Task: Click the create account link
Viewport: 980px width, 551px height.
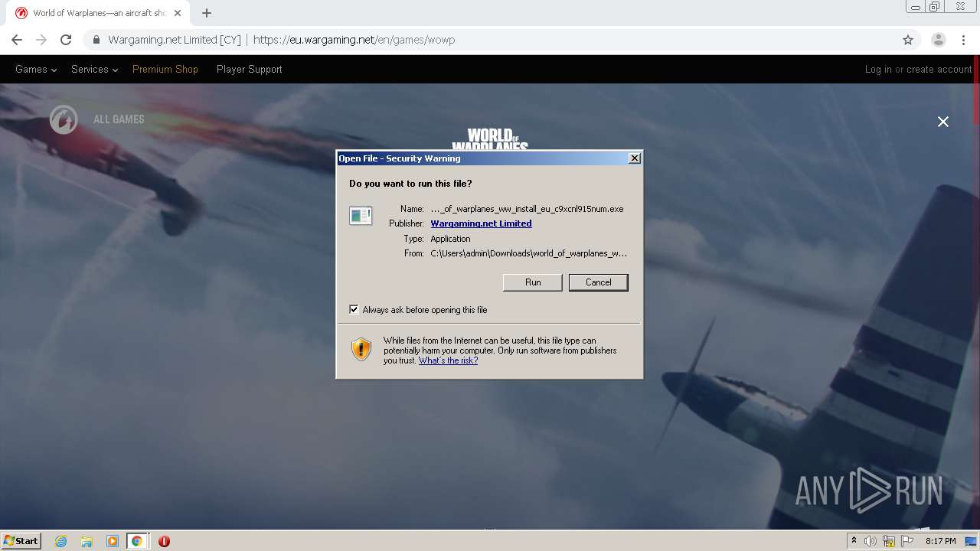Action: coord(939,69)
